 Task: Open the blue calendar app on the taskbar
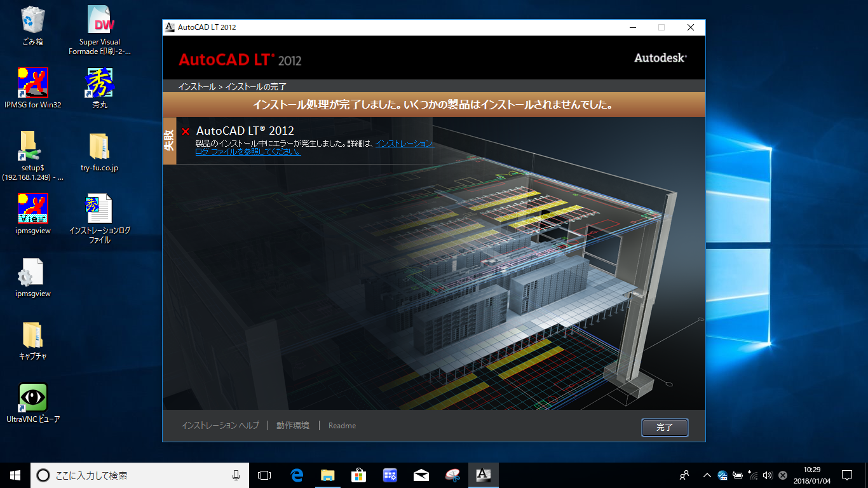[x=390, y=475]
